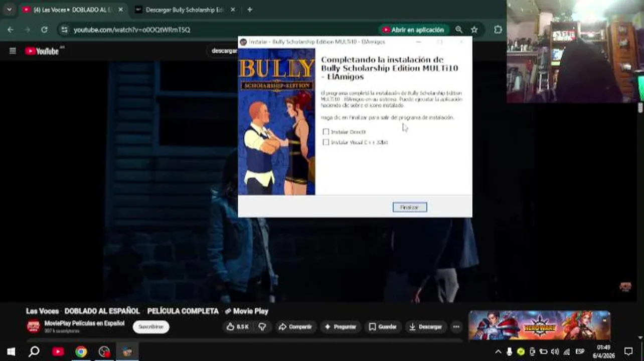Bookmark this page with the star
The height and width of the screenshot is (361, 644).
point(474,30)
